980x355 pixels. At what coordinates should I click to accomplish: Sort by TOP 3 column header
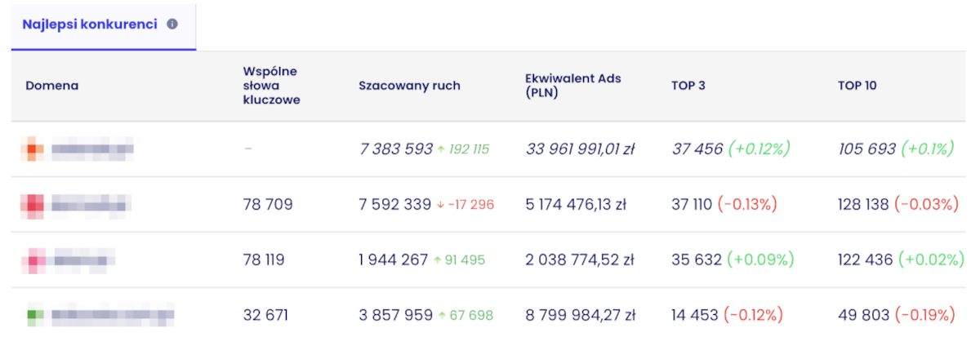pos(688,86)
